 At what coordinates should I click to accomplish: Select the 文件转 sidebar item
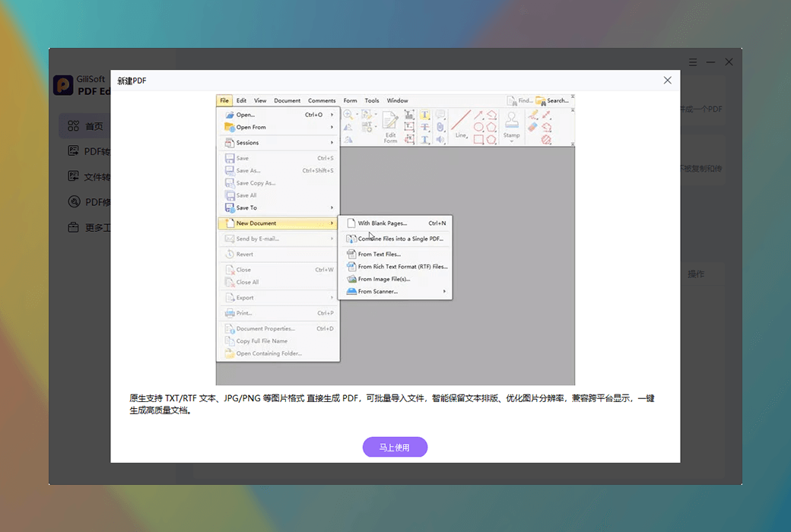point(89,176)
